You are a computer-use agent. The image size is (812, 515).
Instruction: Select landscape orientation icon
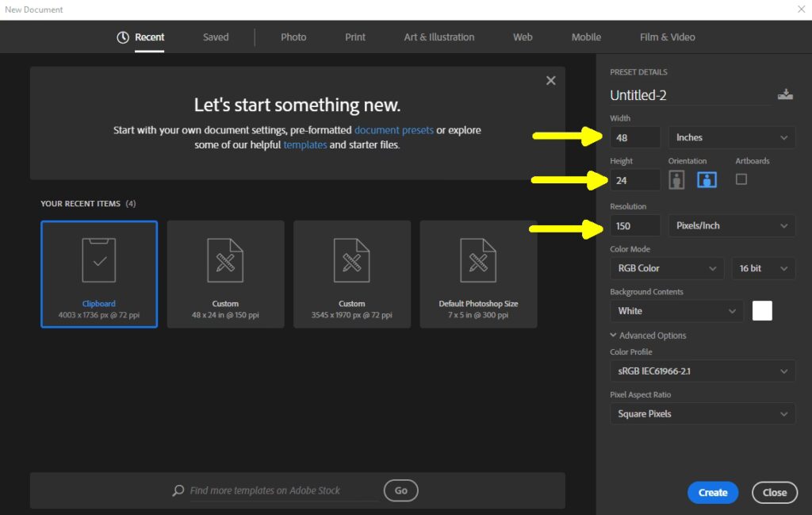(x=707, y=180)
